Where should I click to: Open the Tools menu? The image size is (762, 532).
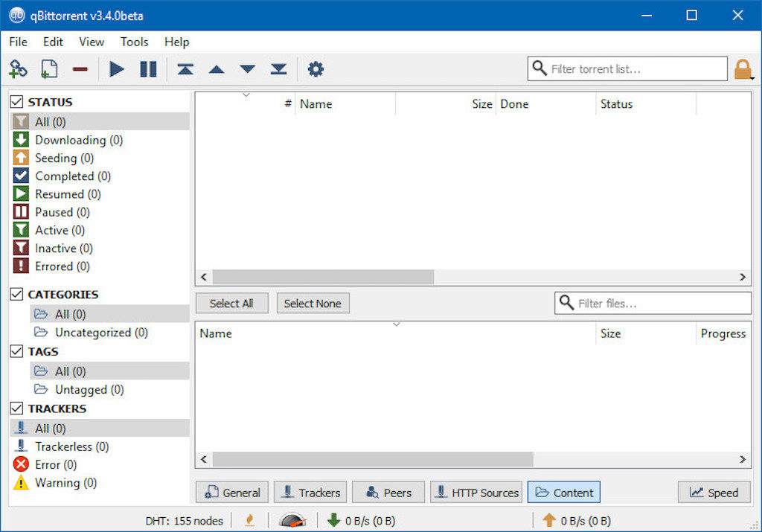tap(134, 42)
